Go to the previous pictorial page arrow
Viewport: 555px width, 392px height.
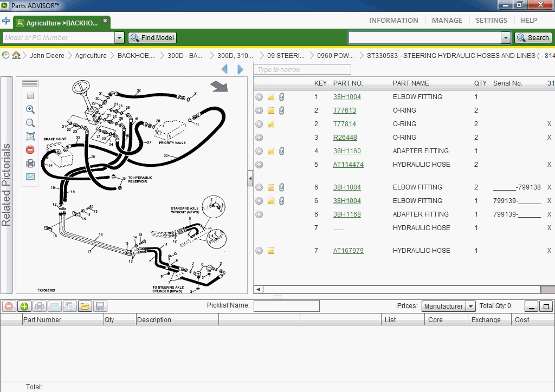click(224, 69)
